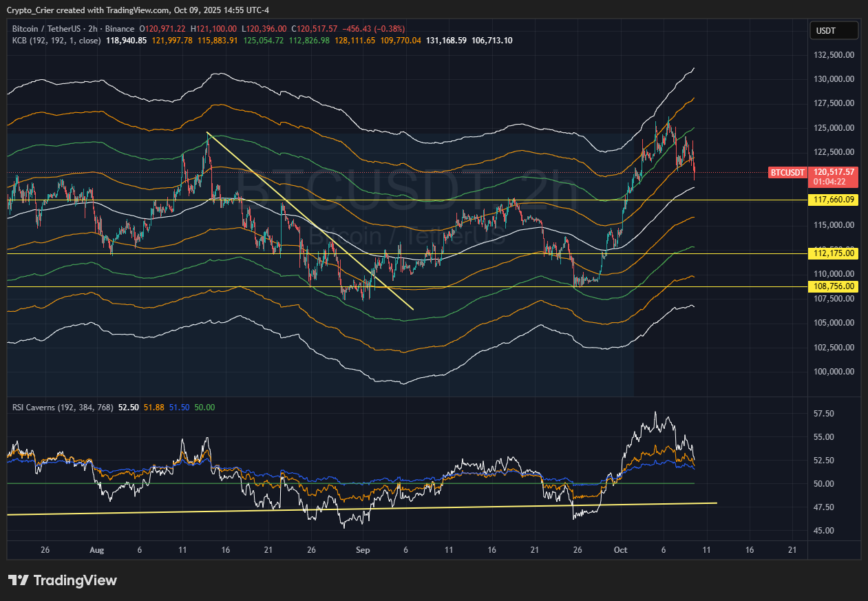Click the Oct label on time axis

(x=620, y=551)
